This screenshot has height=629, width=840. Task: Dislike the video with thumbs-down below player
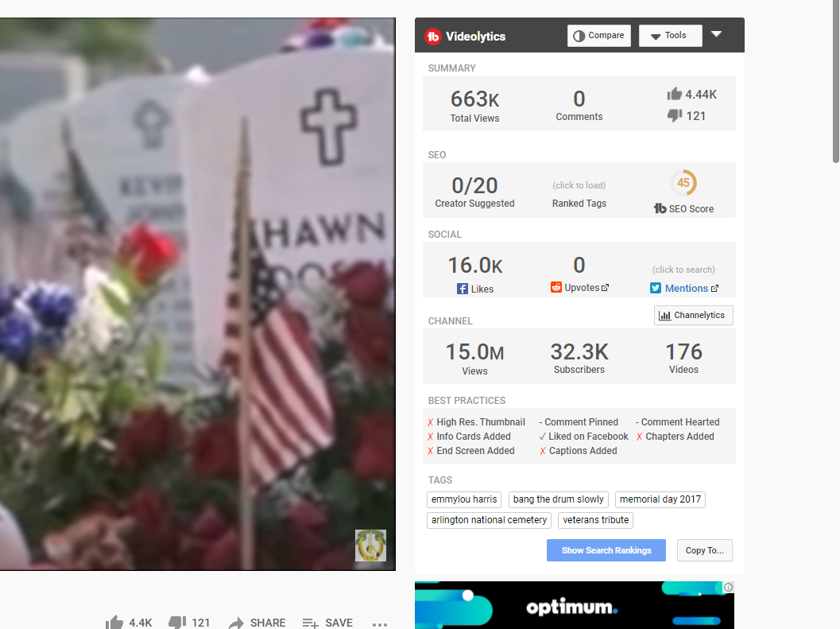pyautogui.click(x=177, y=622)
